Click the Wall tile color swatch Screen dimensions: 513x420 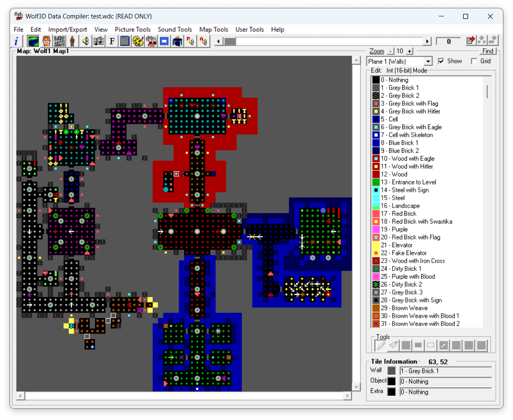pos(391,371)
